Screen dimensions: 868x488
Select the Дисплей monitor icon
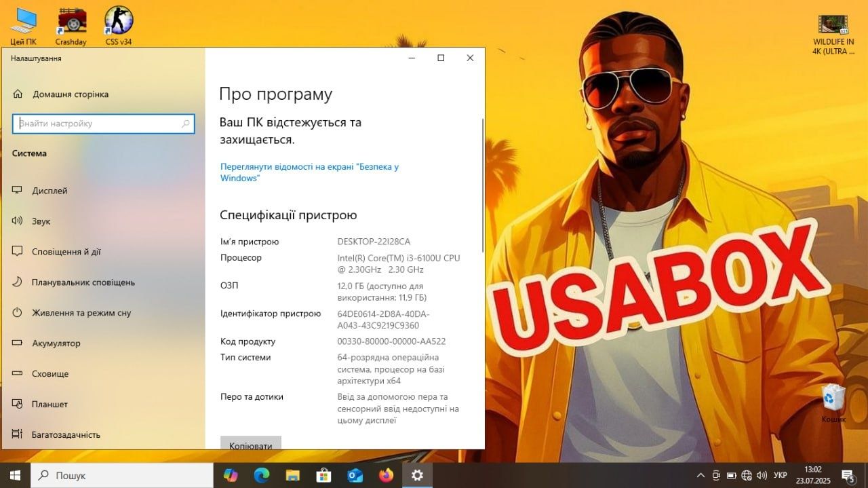point(18,191)
